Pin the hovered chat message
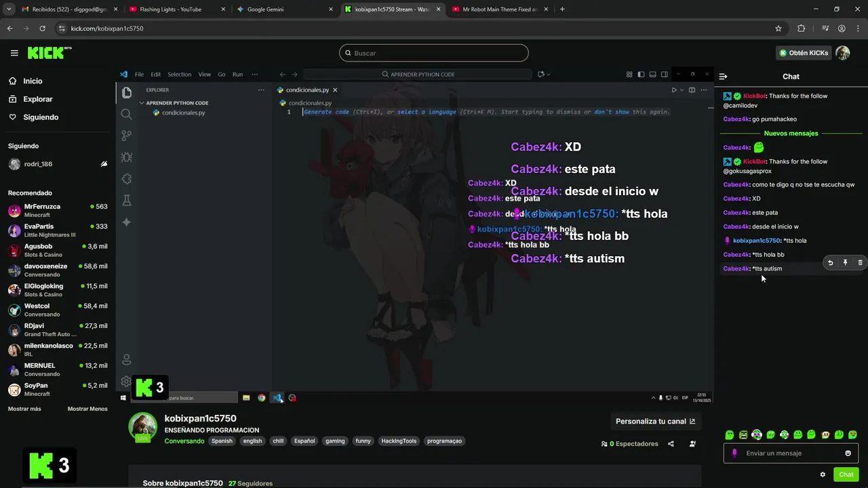This screenshot has height=488, width=868. [845, 262]
